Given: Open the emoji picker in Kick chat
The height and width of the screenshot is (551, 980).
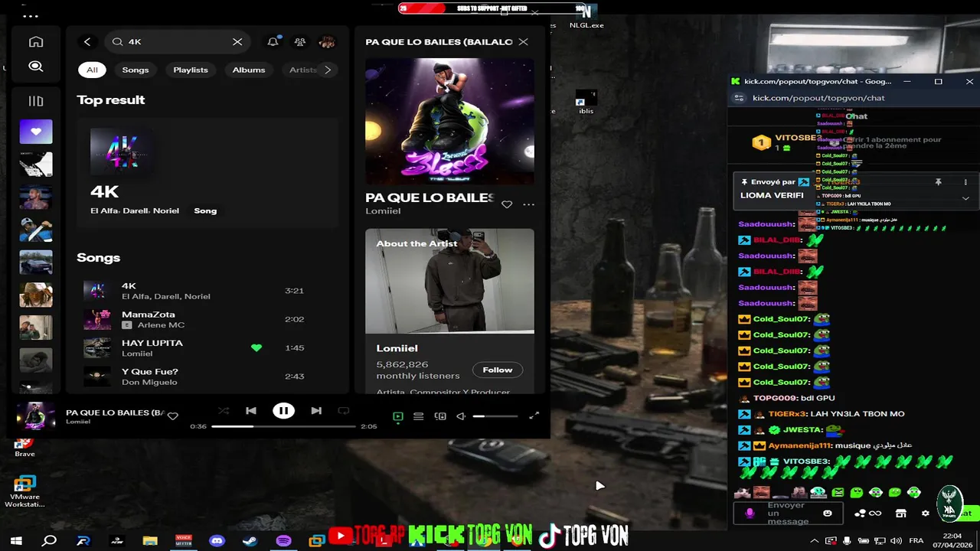Looking at the screenshot, I should point(828,514).
